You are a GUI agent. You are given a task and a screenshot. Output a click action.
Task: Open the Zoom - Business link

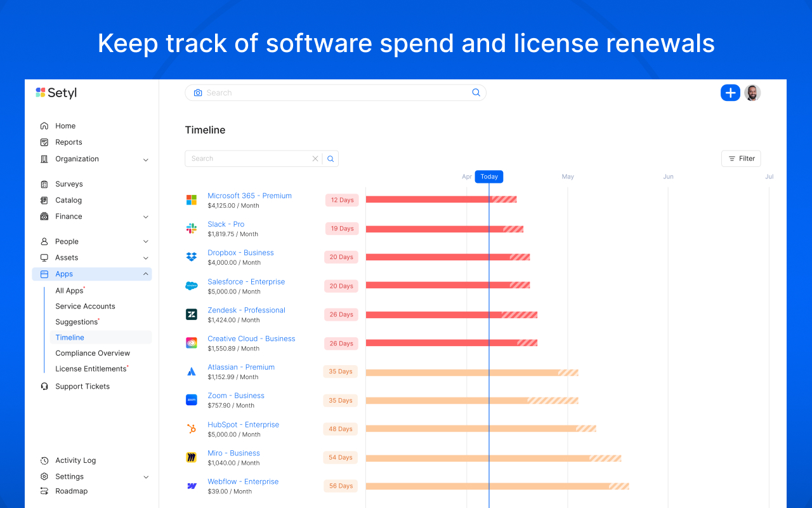(x=236, y=396)
